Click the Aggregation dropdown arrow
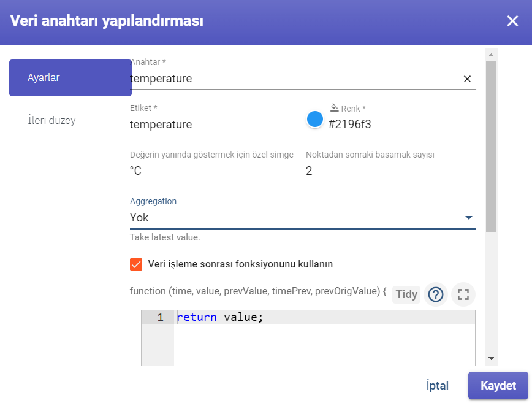532x403 pixels. (x=468, y=218)
